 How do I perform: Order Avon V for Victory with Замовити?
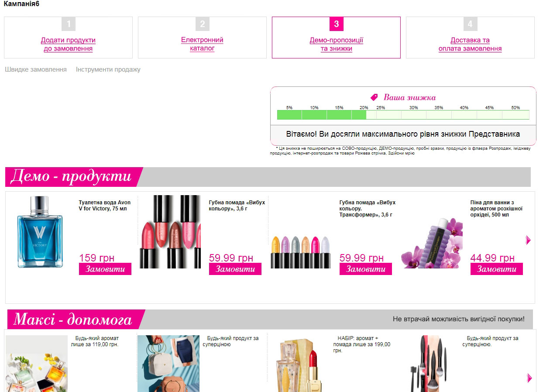point(105,269)
